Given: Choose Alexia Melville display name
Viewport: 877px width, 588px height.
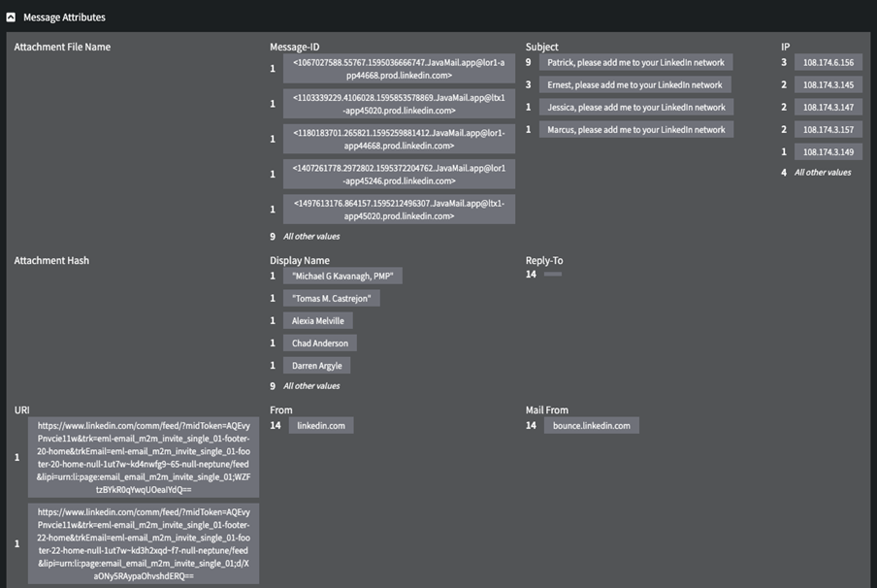Looking at the screenshot, I should [x=318, y=321].
